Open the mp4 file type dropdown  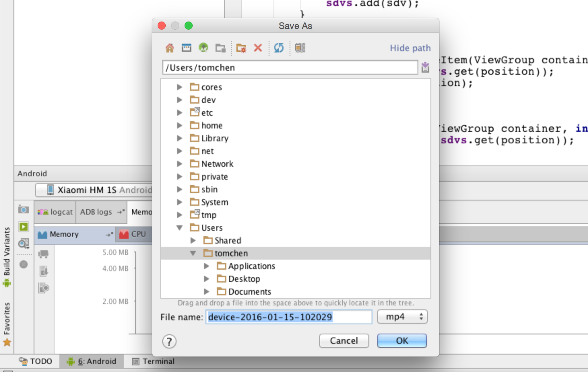click(402, 317)
